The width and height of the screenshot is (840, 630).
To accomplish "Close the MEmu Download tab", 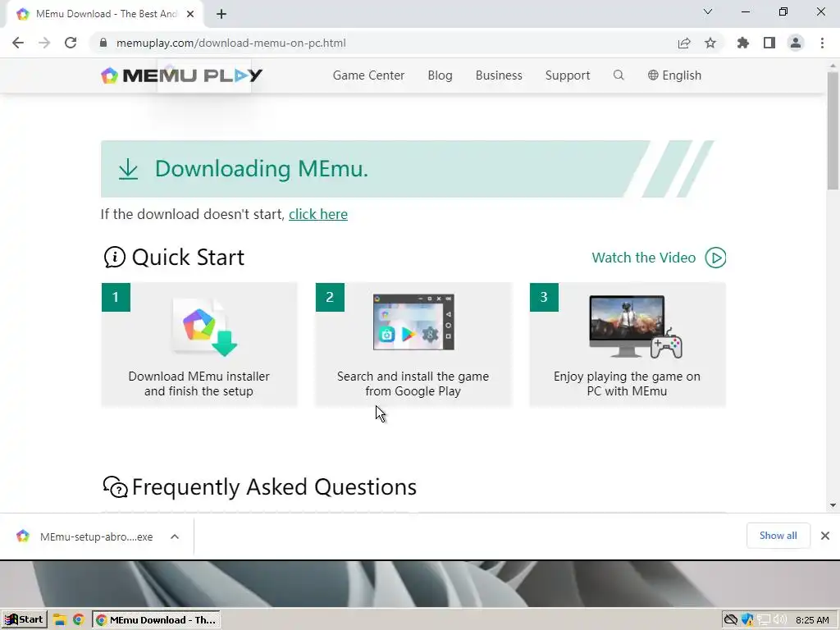I will pos(190,14).
